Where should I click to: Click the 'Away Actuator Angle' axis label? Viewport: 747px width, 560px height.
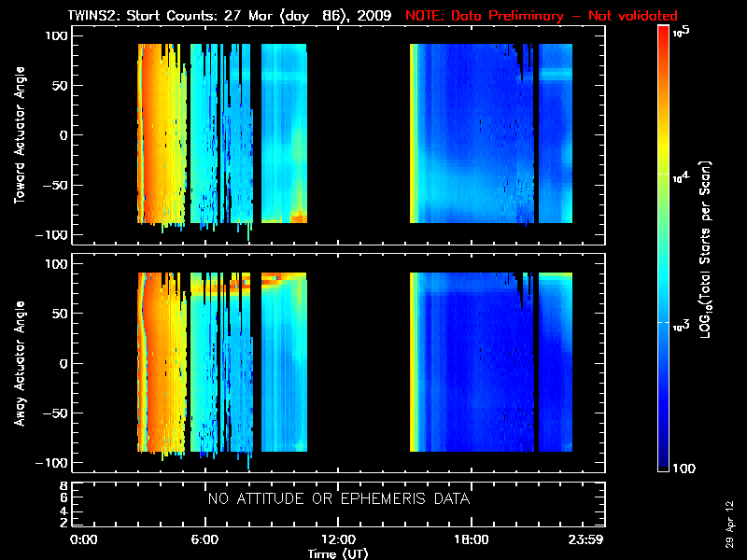[18, 363]
